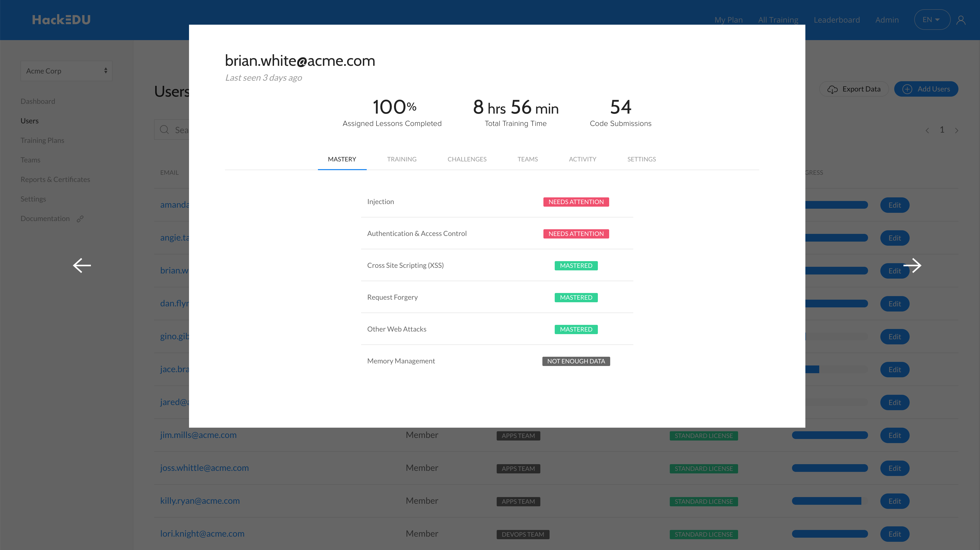The image size is (980, 550).
Task: Click page number 1 in pagination
Action: pyautogui.click(x=942, y=130)
